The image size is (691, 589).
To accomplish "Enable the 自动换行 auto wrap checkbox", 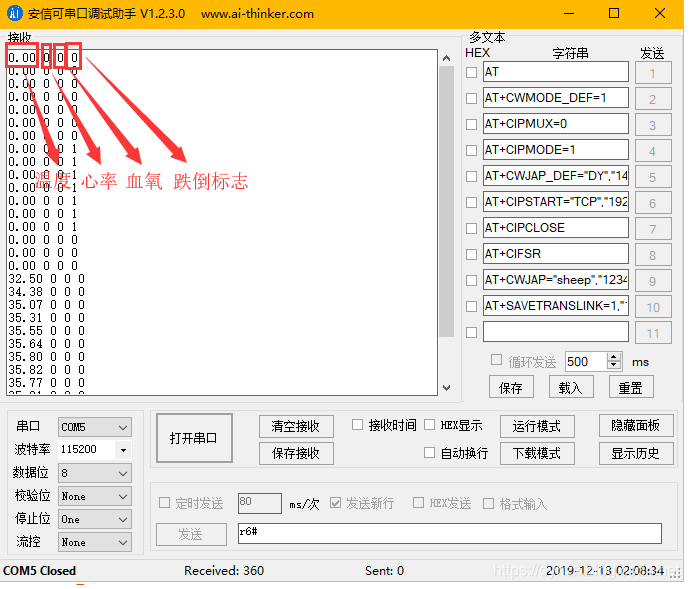I will point(429,452).
